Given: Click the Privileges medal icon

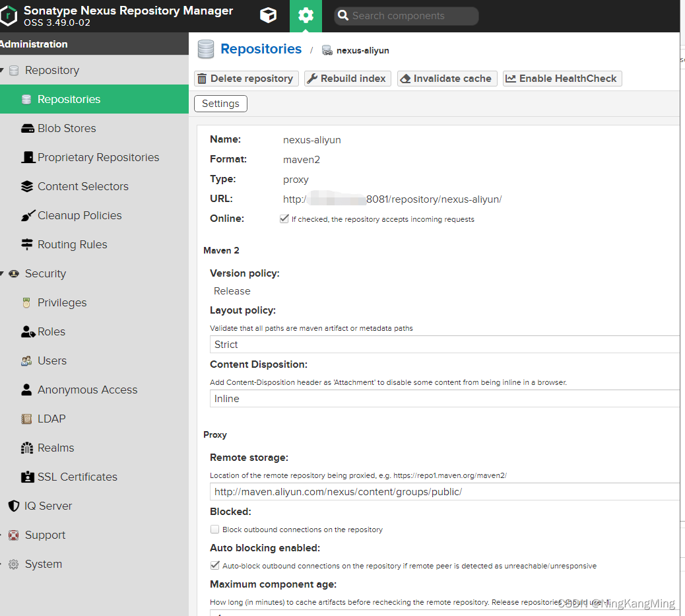Looking at the screenshot, I should [26, 302].
